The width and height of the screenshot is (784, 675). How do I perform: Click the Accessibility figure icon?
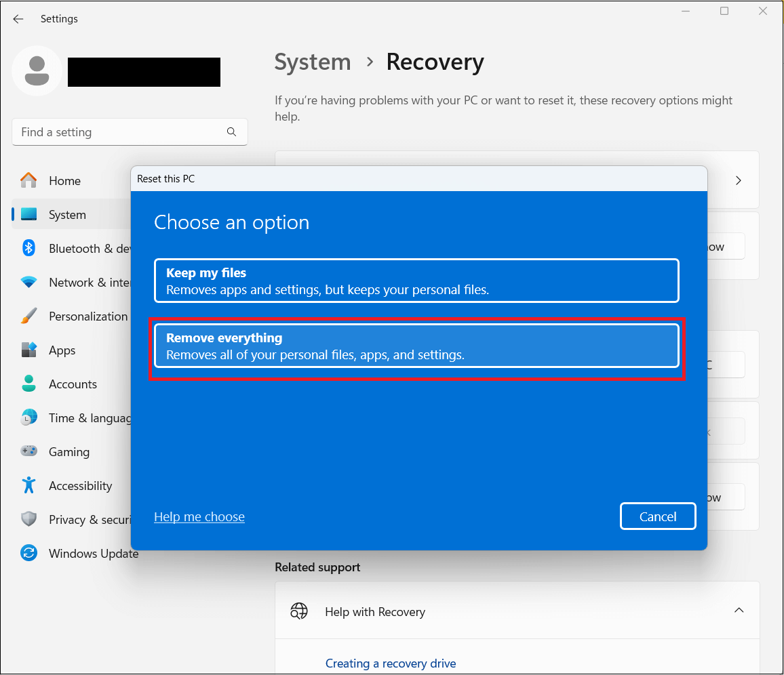pos(28,485)
